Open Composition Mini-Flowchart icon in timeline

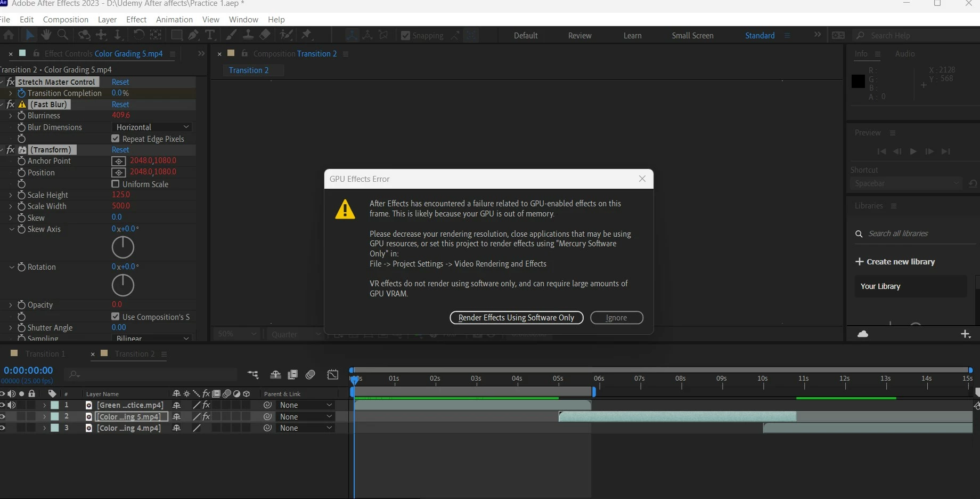tap(253, 375)
